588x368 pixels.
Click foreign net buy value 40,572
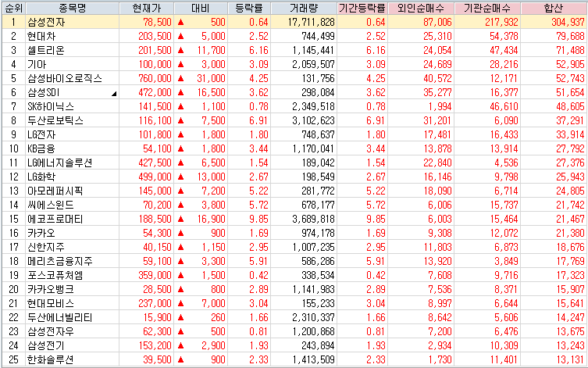click(x=437, y=78)
